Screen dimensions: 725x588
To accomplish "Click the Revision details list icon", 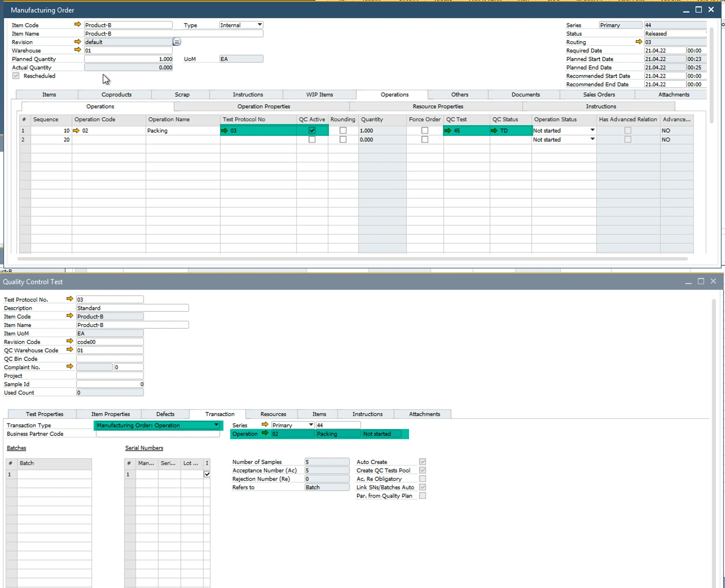I will coord(177,42).
